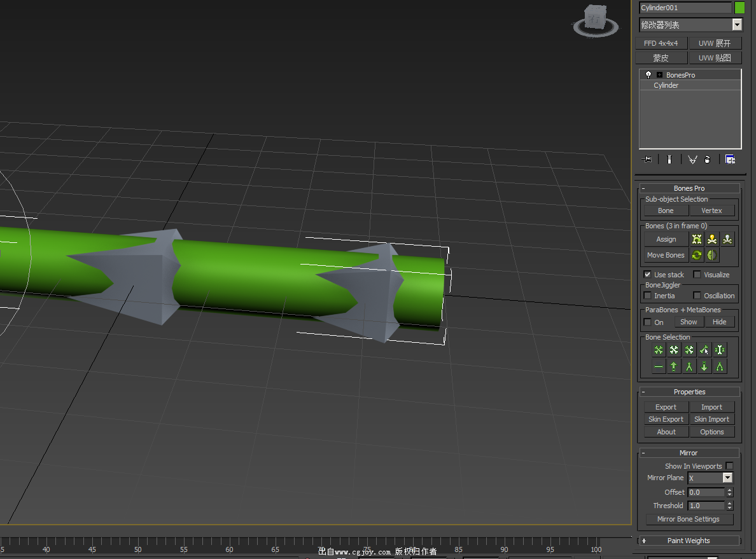This screenshot has width=756, height=559.
Task: Click the Skin Export button
Action: (666, 419)
